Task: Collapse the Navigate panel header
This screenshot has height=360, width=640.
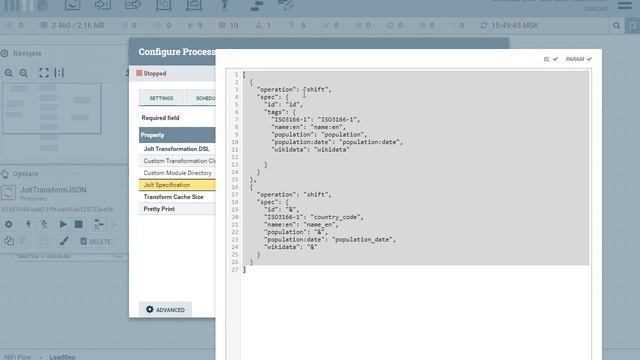Action: [x=21, y=53]
